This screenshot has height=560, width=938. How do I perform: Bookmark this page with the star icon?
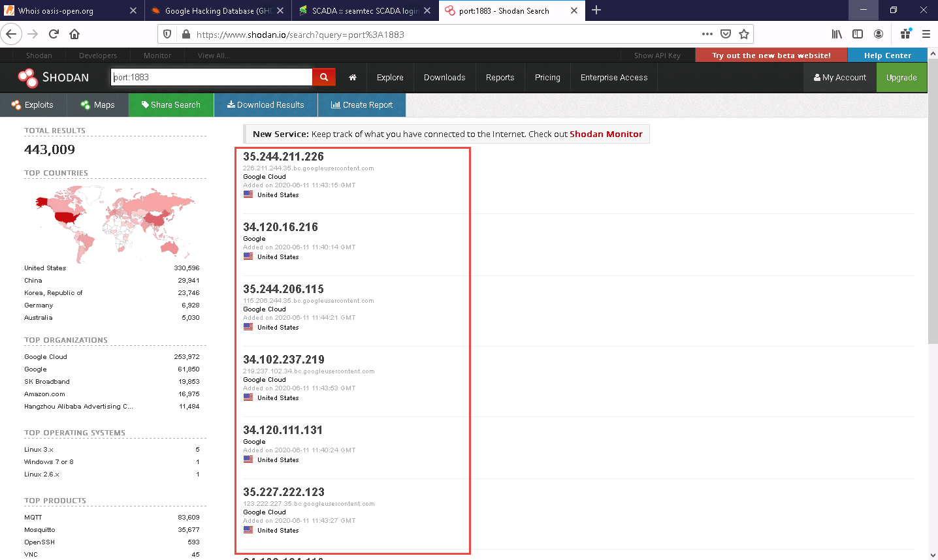pyautogui.click(x=743, y=34)
